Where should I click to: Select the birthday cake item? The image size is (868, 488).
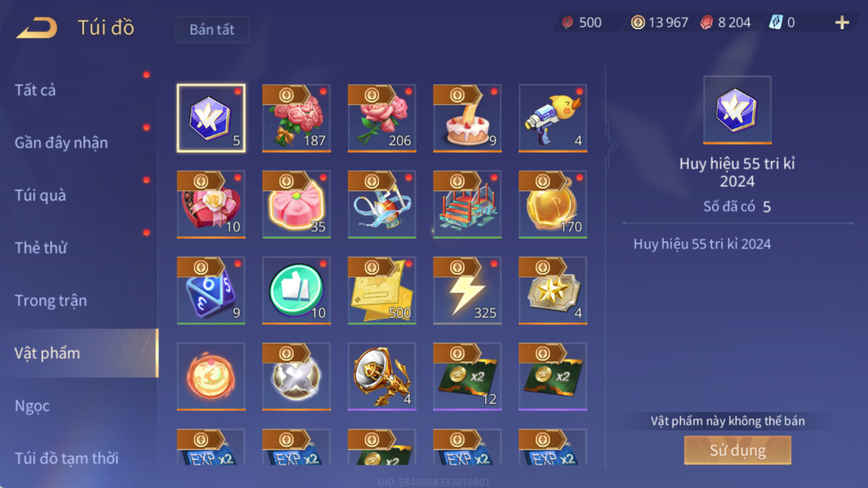[x=468, y=118]
